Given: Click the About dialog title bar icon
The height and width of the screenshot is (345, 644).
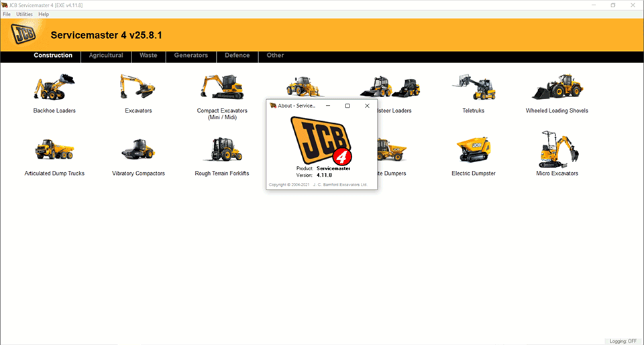Looking at the screenshot, I should [x=273, y=105].
